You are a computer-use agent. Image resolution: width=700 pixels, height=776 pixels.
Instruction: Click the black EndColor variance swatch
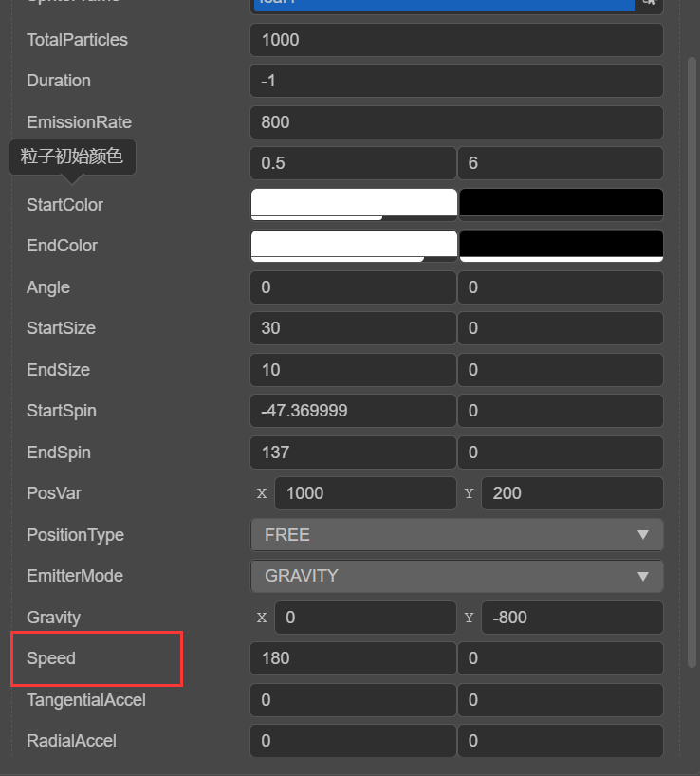561,245
